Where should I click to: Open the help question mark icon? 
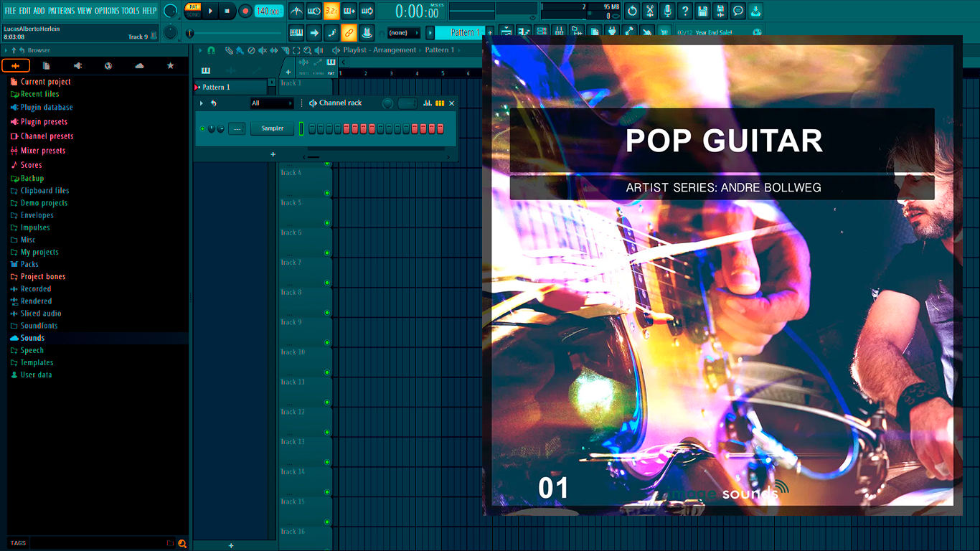(685, 11)
